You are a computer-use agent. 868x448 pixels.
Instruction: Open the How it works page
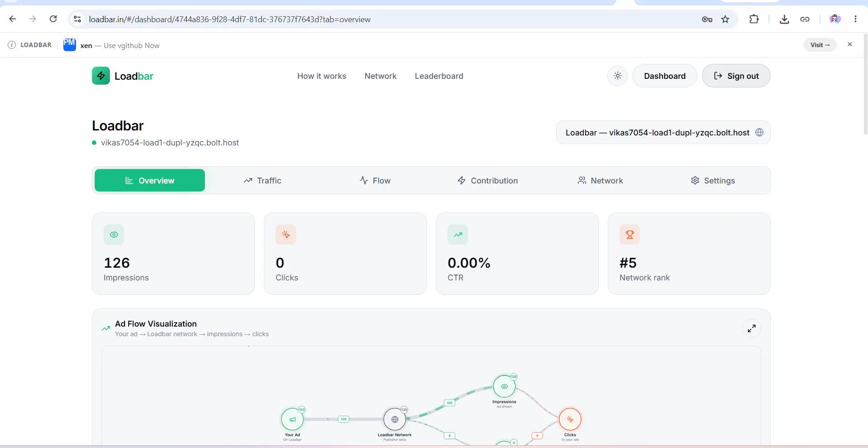322,76
